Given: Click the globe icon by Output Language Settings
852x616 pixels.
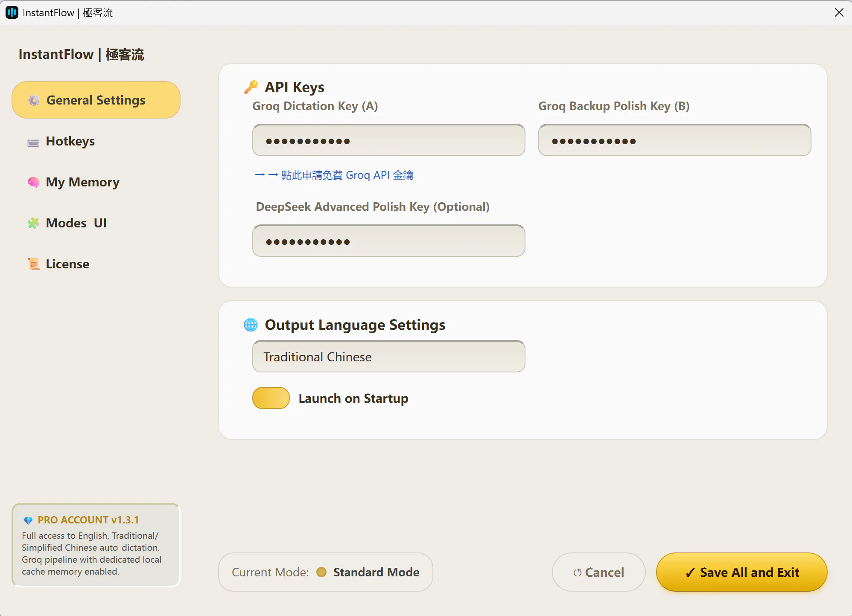Looking at the screenshot, I should pyautogui.click(x=251, y=325).
